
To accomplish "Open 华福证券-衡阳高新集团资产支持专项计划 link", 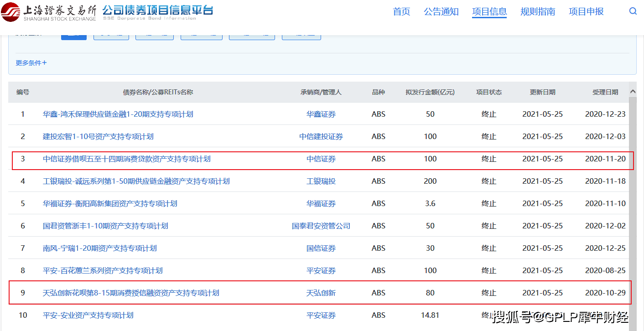I will (x=110, y=203).
